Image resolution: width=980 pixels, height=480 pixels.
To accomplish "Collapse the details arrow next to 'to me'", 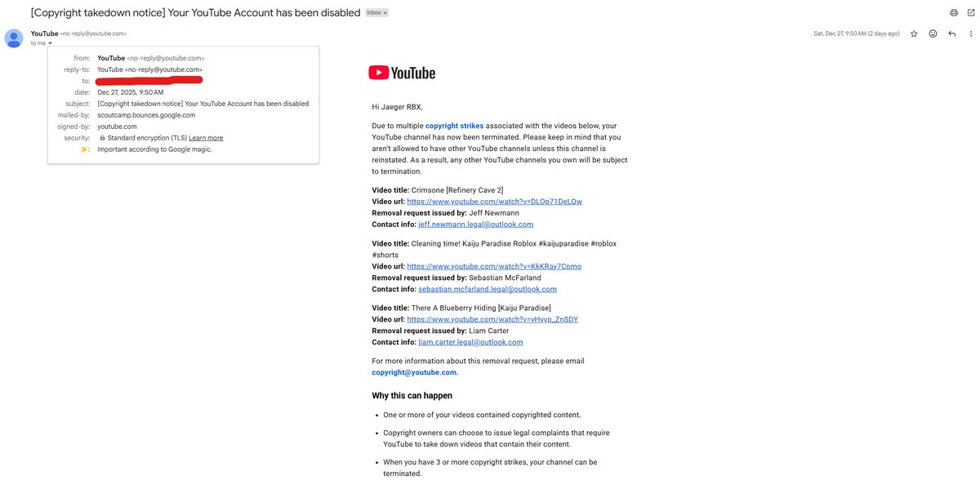I will click(x=50, y=43).
